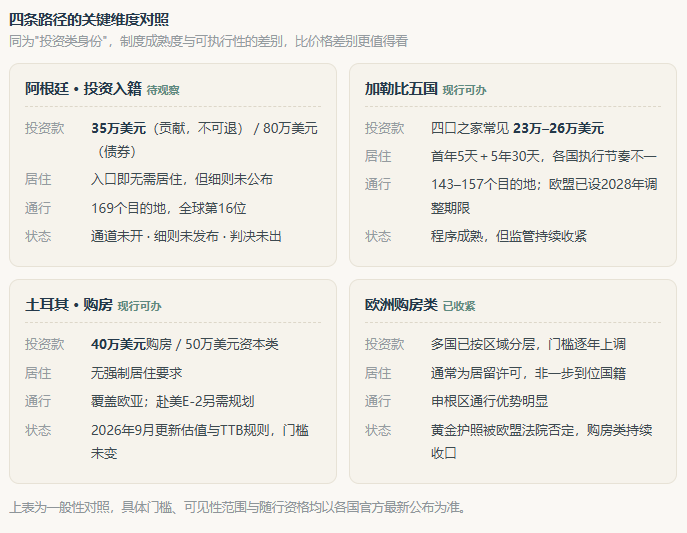Click the text 首年5天 + 5年30天

tap(485, 156)
